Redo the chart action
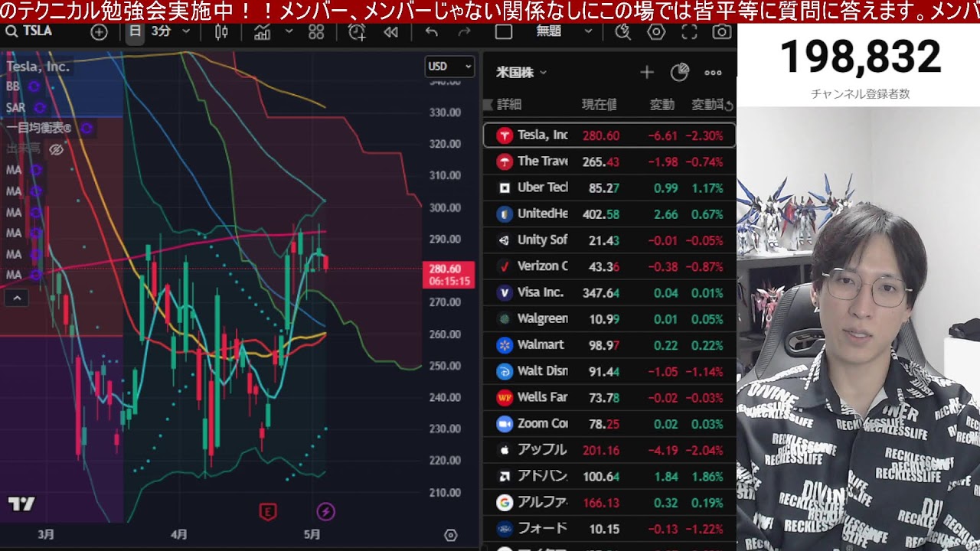This screenshot has height=551, width=980. click(x=464, y=32)
